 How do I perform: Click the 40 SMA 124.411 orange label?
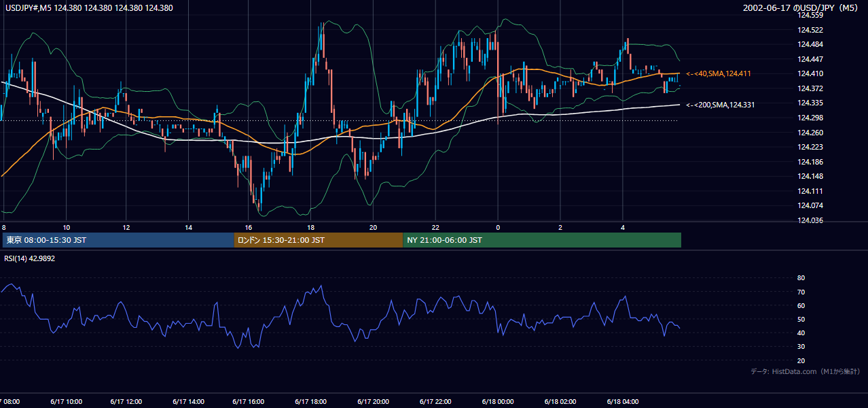tap(719, 73)
